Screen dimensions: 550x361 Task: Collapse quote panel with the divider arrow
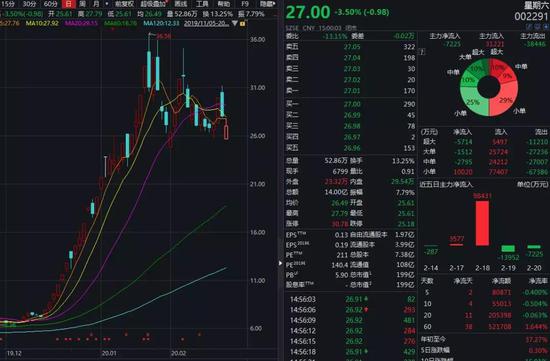(x=280, y=263)
